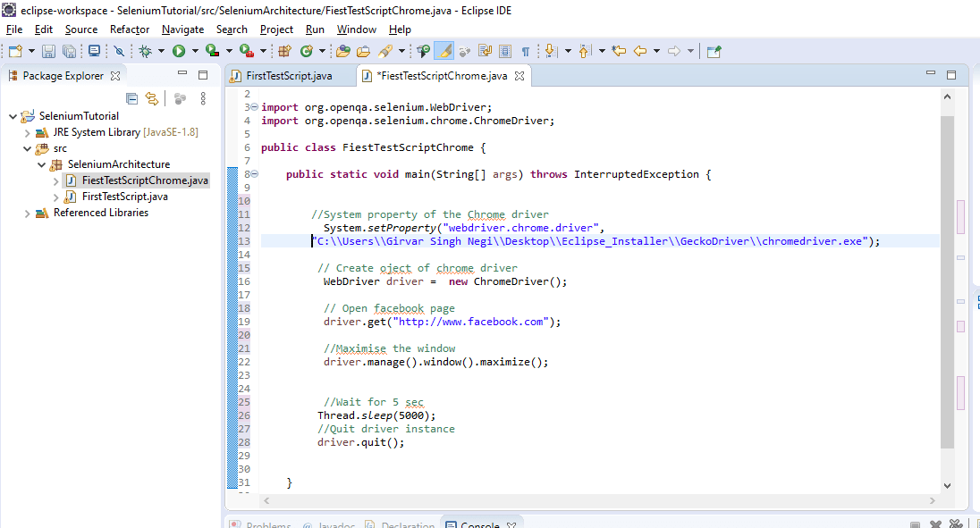980x528 pixels.
Task: Fold the main method at line 8
Action: click(x=254, y=174)
